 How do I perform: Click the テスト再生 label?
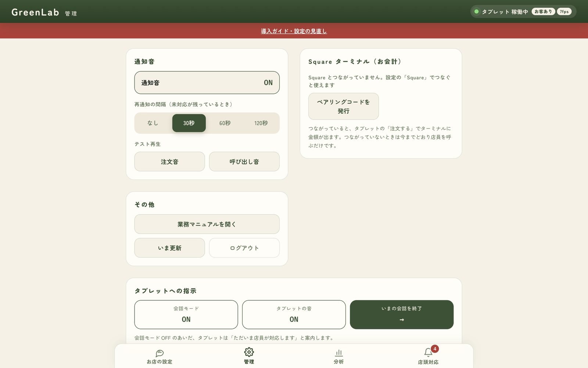tap(147, 144)
